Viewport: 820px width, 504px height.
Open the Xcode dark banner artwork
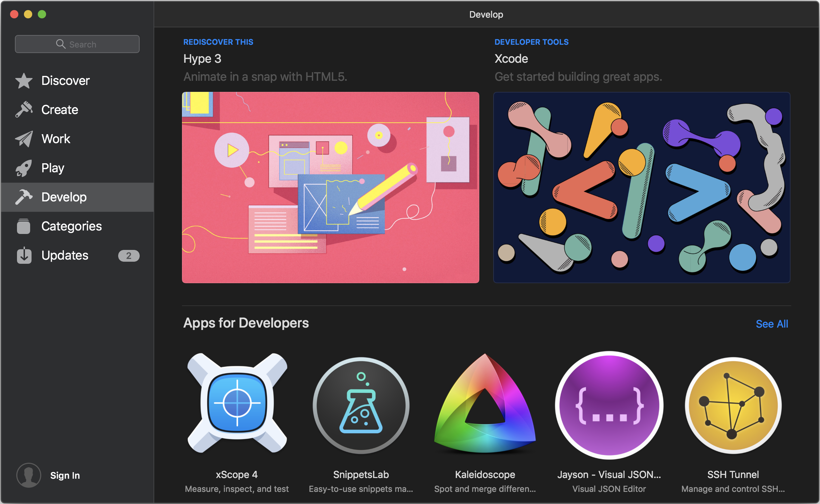642,188
